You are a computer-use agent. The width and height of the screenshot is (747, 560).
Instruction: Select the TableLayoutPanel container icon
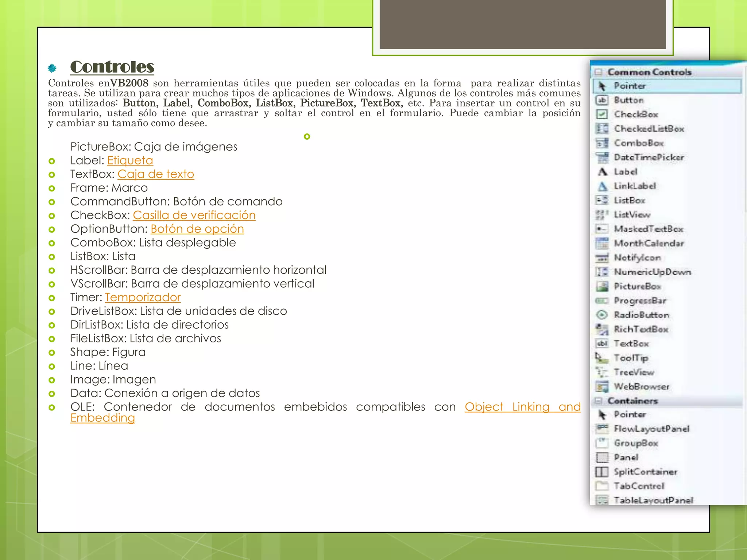click(x=602, y=500)
